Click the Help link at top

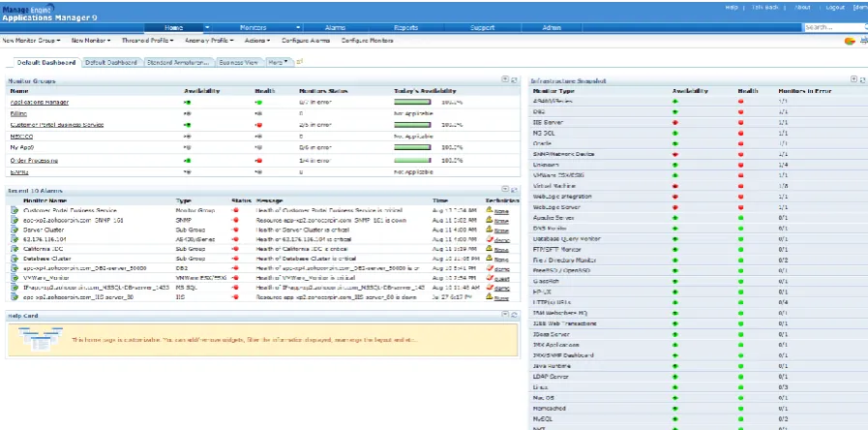tap(732, 7)
